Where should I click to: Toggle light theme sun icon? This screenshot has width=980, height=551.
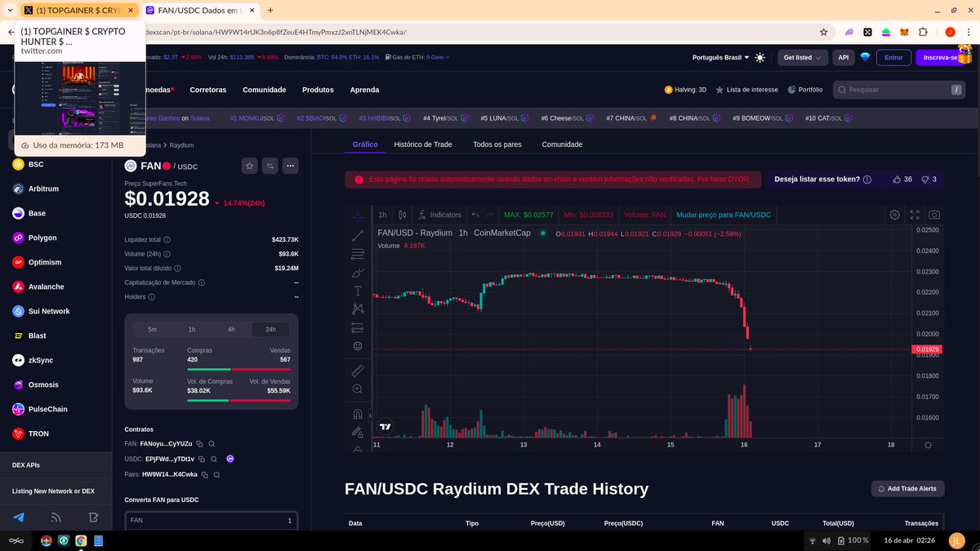point(760,58)
